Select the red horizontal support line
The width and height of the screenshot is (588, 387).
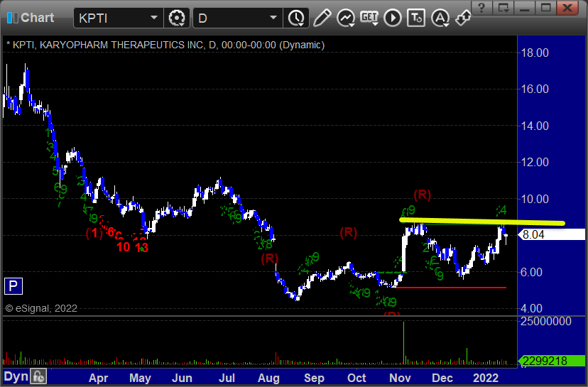(451, 288)
